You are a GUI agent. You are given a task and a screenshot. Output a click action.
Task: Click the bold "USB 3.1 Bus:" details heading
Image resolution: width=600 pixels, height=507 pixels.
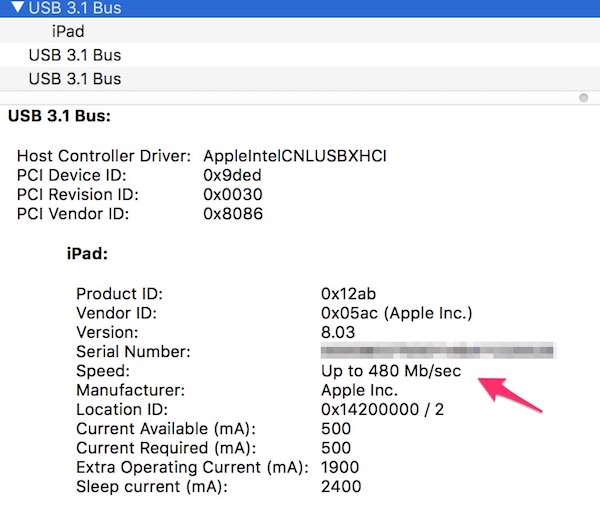[59, 116]
